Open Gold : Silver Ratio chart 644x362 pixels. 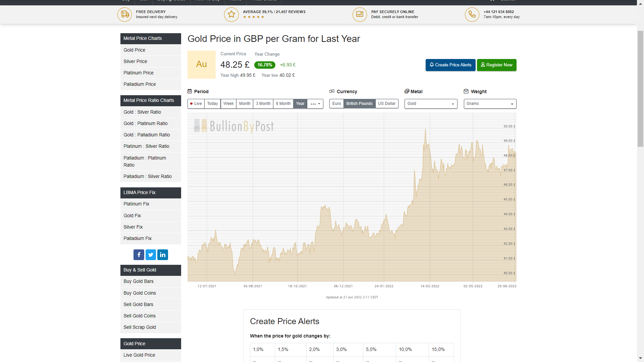tap(142, 112)
